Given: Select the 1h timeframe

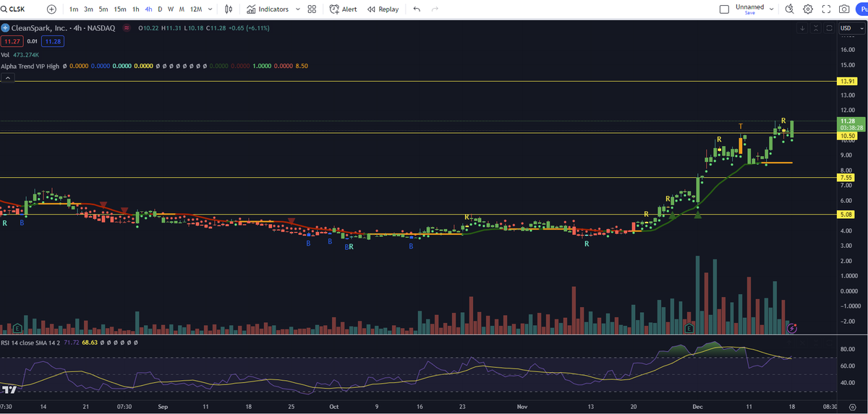Looking at the screenshot, I should click(x=136, y=9).
